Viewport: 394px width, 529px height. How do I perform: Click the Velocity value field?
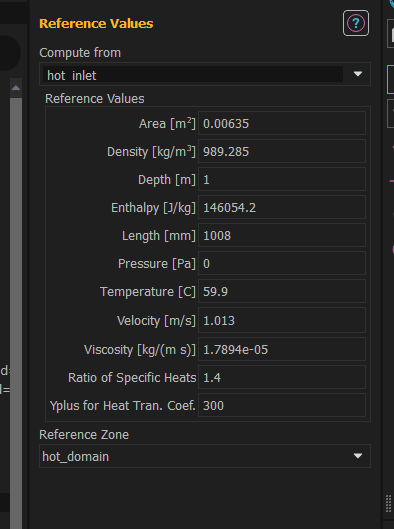click(x=282, y=321)
